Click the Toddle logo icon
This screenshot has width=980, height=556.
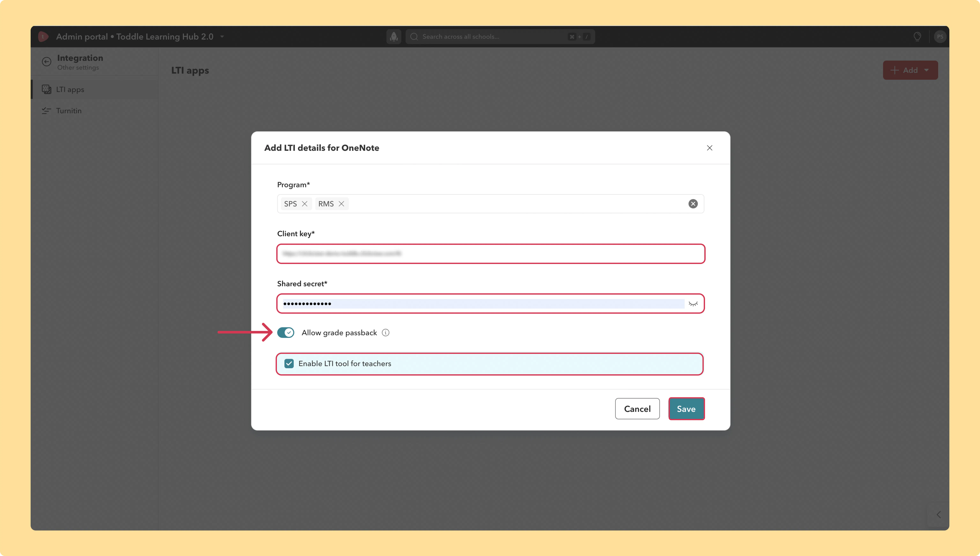pyautogui.click(x=43, y=37)
